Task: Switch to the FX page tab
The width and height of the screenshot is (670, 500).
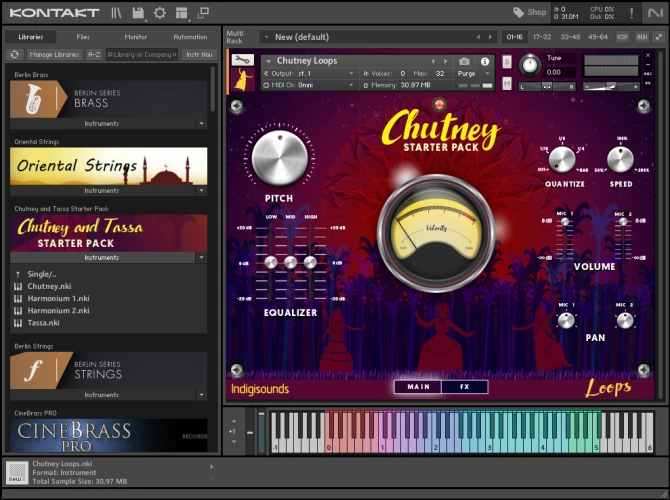Action: coord(464,387)
